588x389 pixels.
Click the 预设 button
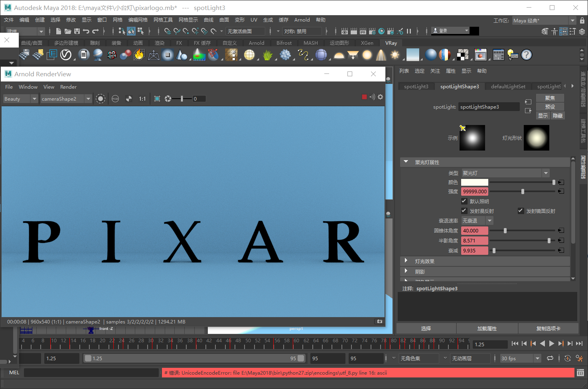click(x=550, y=107)
